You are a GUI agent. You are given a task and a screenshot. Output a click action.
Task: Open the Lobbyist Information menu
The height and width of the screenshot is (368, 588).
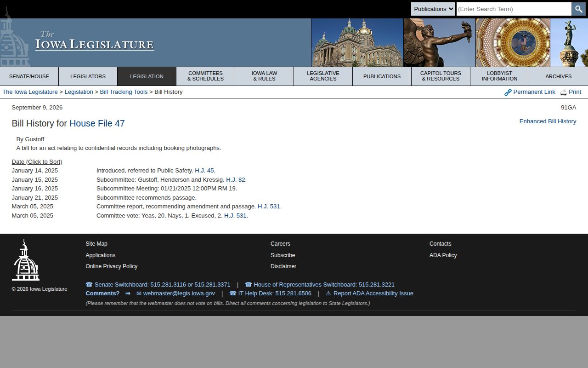499,76
